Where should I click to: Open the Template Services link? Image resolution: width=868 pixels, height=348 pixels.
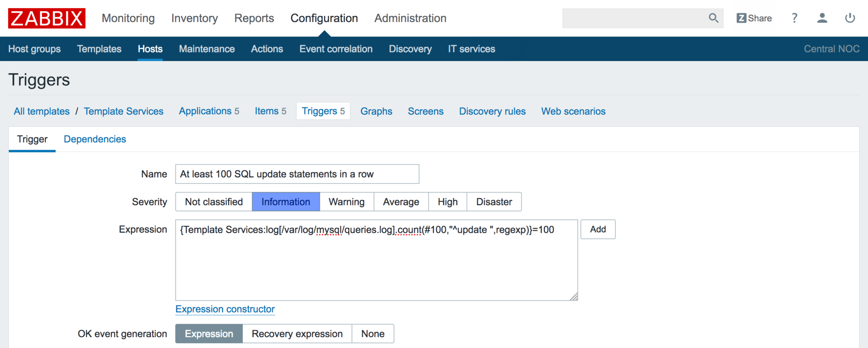tap(123, 112)
